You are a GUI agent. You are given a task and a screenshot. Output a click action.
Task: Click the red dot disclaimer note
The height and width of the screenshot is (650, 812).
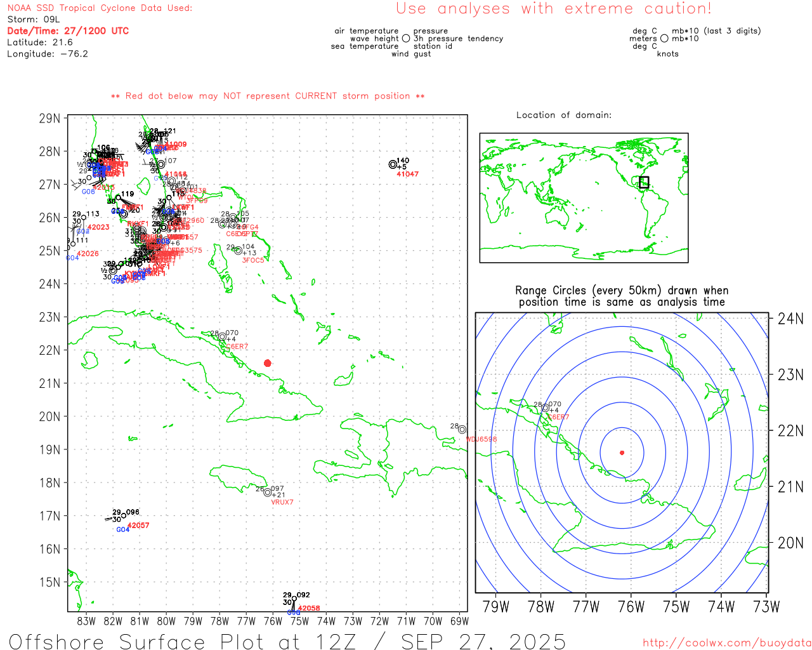tap(268, 96)
